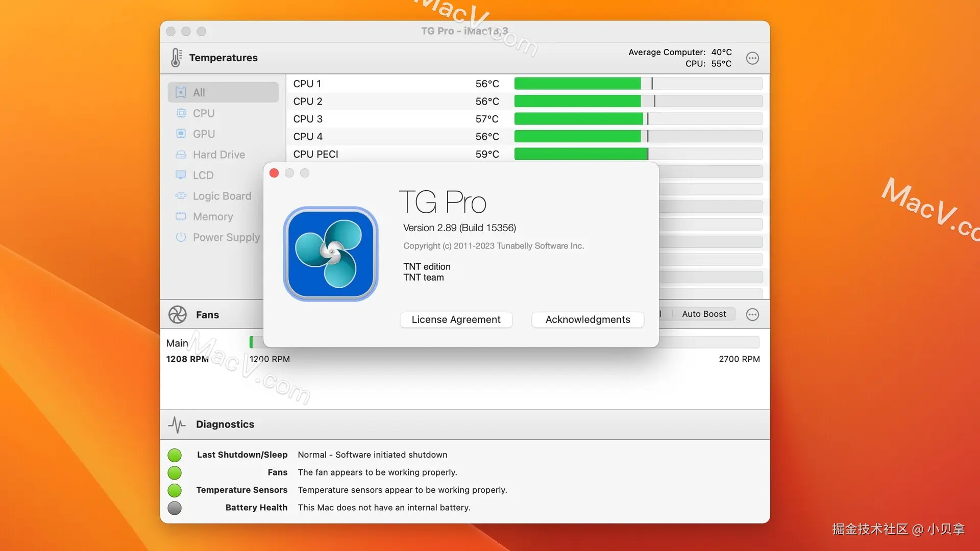Show Memory sensors category
This screenshot has height=551, width=980.
(212, 217)
